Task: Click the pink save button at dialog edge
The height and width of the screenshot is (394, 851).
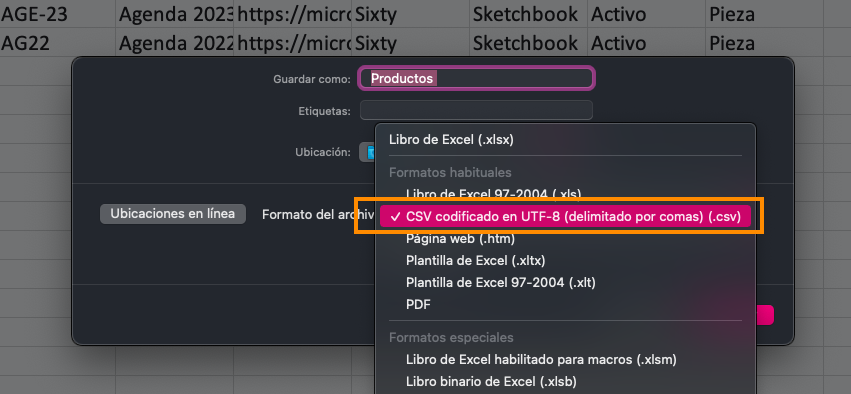Action: coord(765,315)
